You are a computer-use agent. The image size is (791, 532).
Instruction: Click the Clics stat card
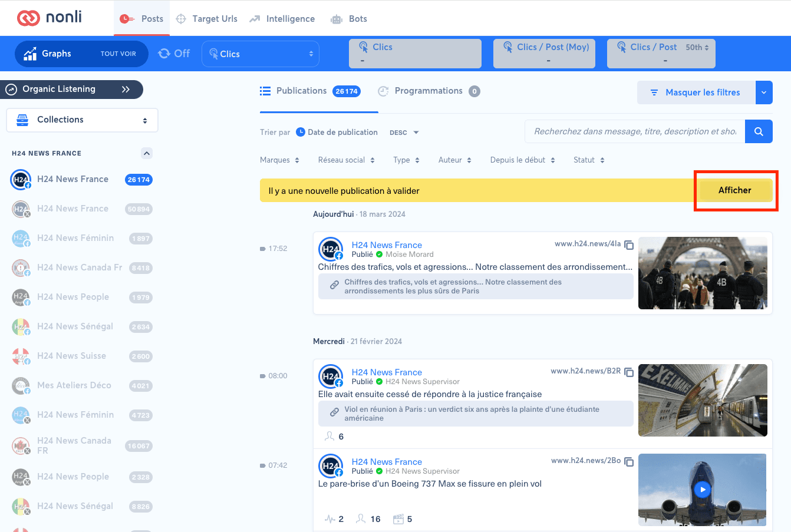(415, 54)
